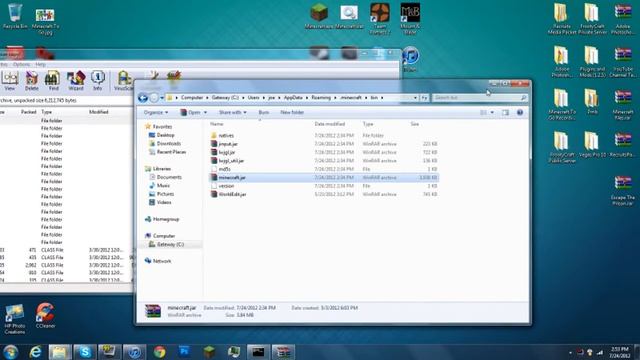The height and width of the screenshot is (360, 640).
Task: Select Recent Places in navigation pane
Action: click(x=168, y=152)
